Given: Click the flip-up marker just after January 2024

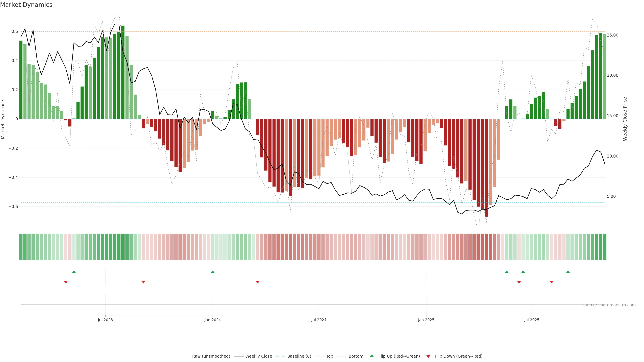Looking at the screenshot, I should point(213,272).
